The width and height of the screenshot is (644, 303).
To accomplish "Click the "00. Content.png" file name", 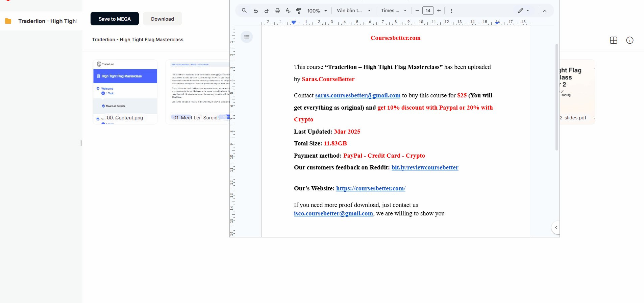I will (125, 118).
